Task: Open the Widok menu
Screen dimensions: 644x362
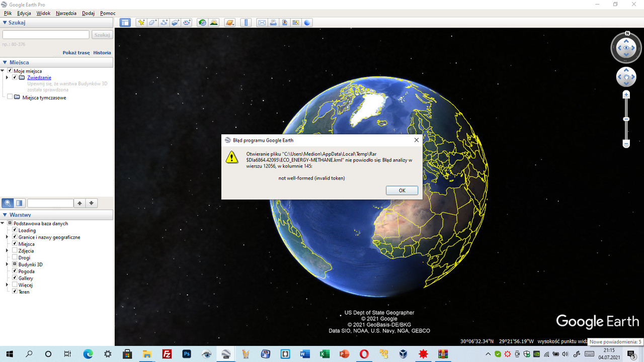Action: coord(43,13)
